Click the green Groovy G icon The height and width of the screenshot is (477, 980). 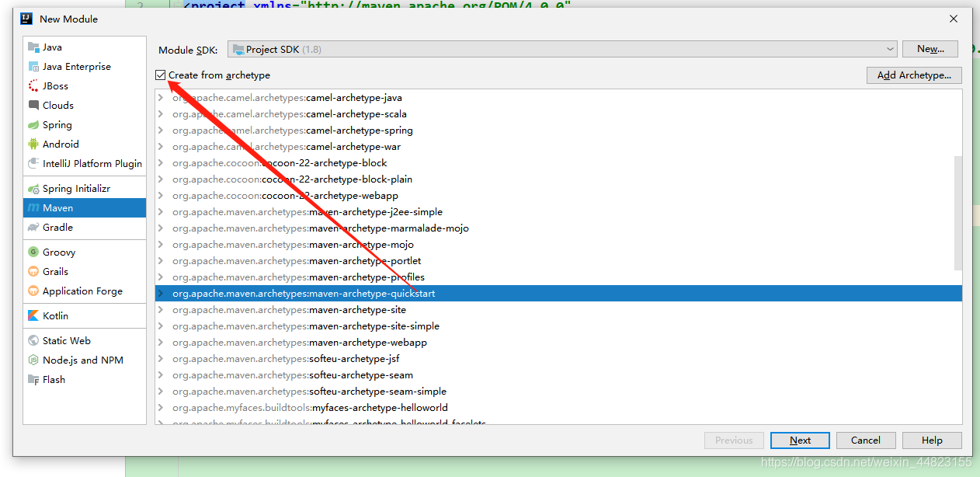33,252
